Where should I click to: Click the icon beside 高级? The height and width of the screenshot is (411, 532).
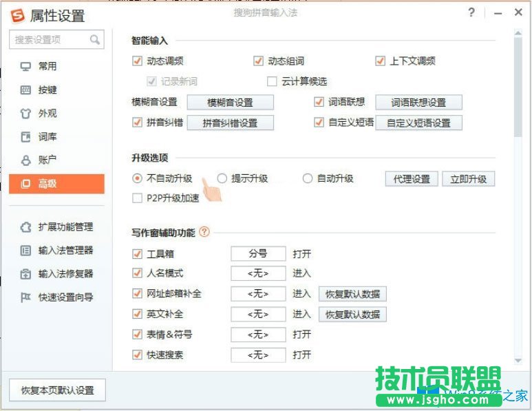pos(25,184)
